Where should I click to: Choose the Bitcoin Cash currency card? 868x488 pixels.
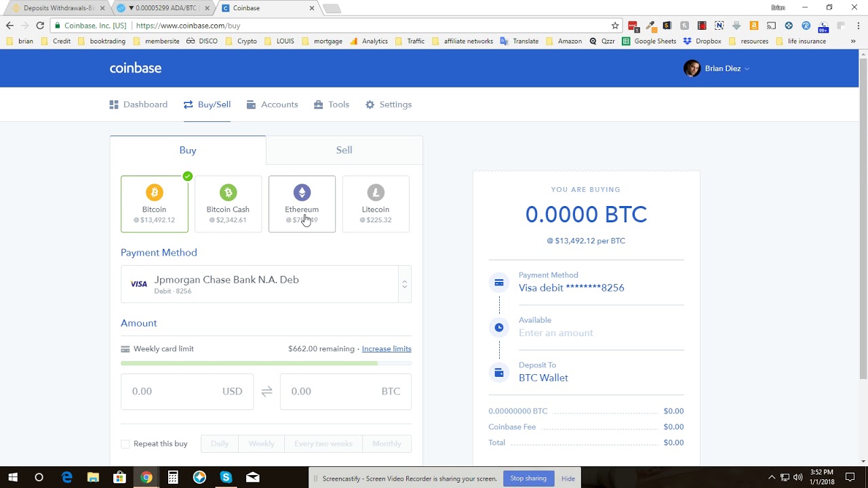228,204
